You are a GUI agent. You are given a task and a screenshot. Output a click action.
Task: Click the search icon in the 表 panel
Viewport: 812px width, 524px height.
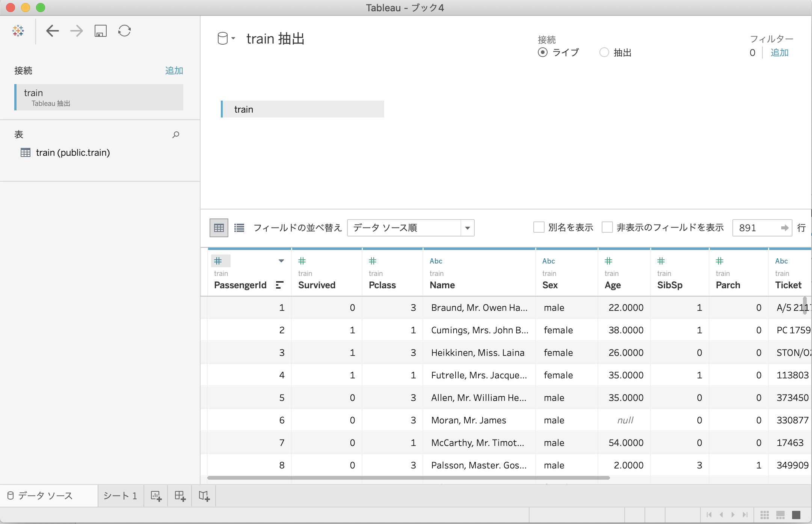175,134
